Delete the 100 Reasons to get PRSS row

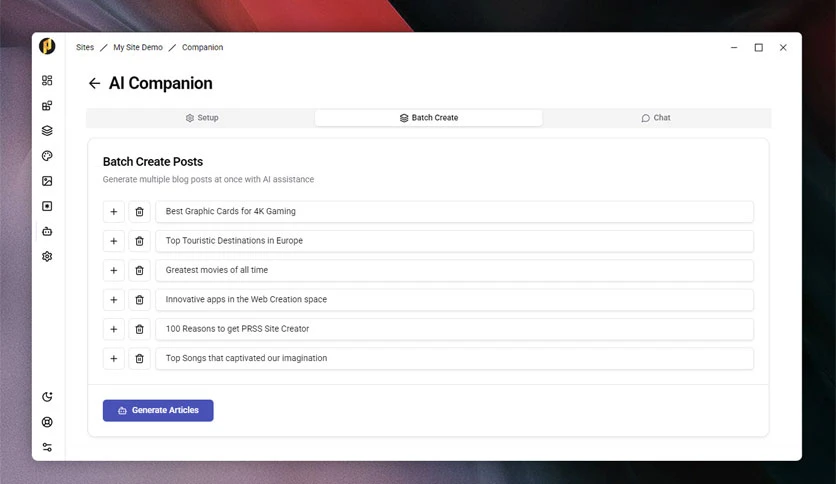pos(139,329)
